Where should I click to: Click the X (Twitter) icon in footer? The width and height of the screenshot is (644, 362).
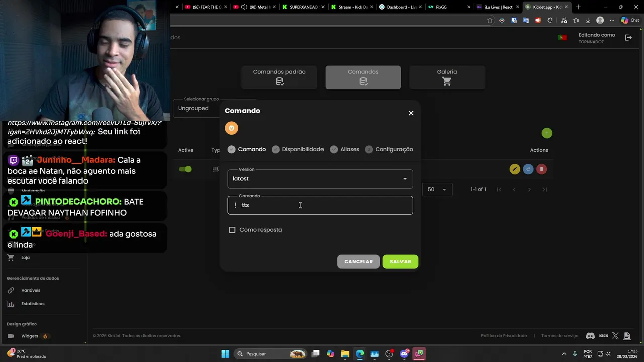coord(615,336)
